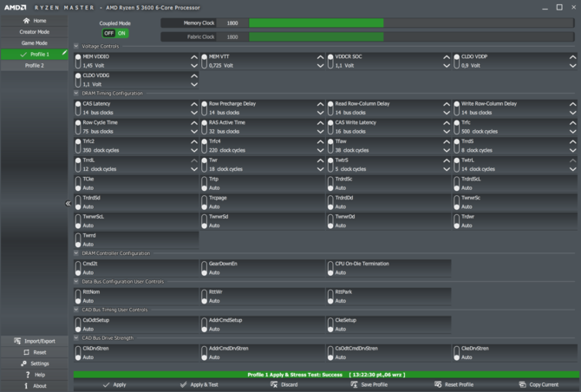Collapse DRAM Controller Configuration section
The image size is (581, 392).
pyautogui.click(x=76, y=253)
